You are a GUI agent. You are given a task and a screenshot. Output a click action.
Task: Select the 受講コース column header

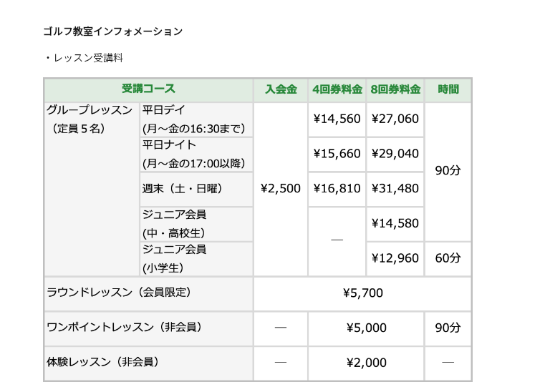[148, 89]
